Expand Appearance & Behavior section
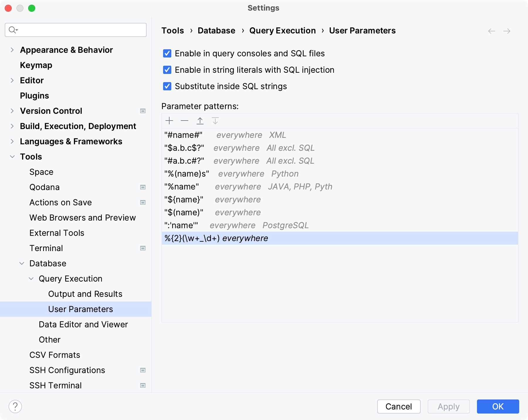Viewport: 528px width, 420px height. tap(12, 50)
